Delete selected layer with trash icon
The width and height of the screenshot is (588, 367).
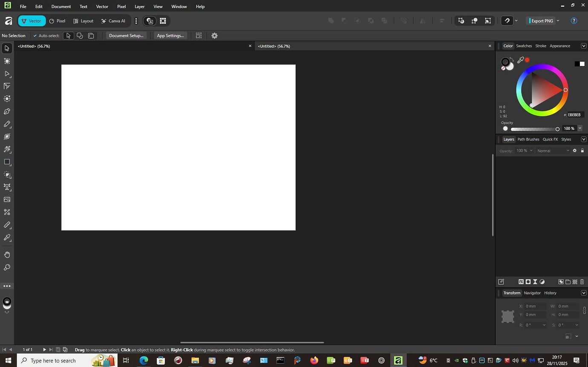click(582, 281)
